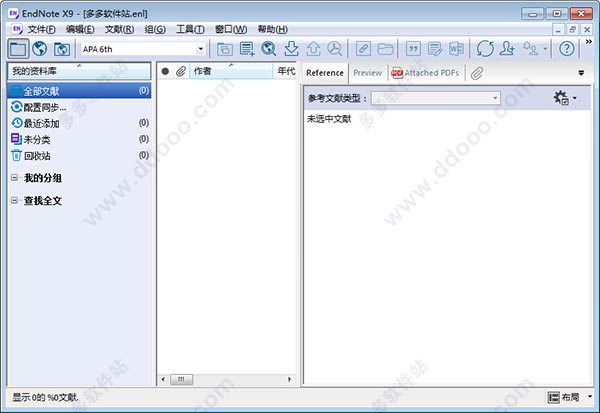Click the Insert Citation quote icon
600x413 pixels.
pos(413,49)
